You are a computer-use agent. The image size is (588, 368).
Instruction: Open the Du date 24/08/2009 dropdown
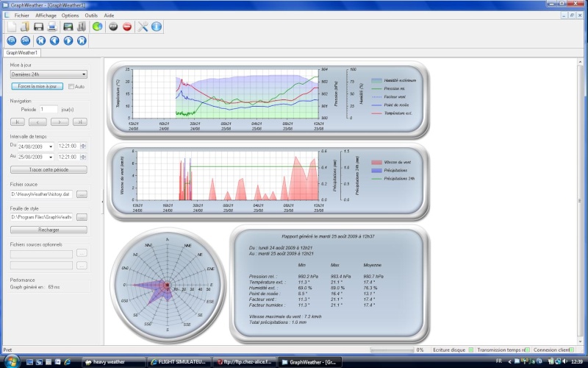pyautogui.click(x=51, y=146)
